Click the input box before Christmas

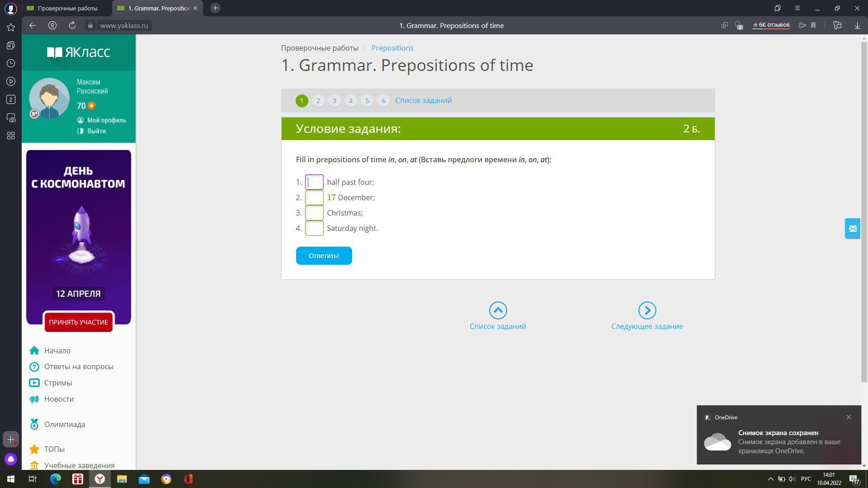coord(314,213)
